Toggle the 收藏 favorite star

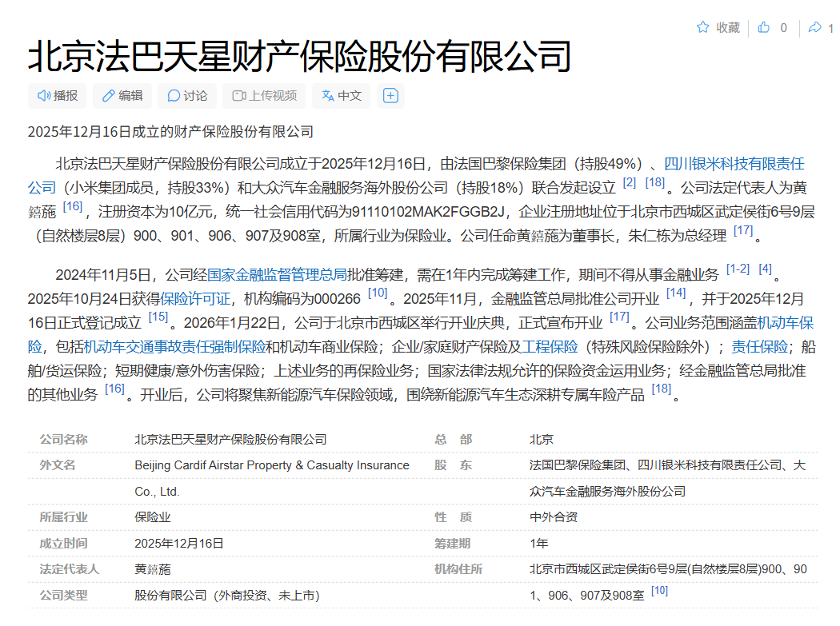[704, 27]
